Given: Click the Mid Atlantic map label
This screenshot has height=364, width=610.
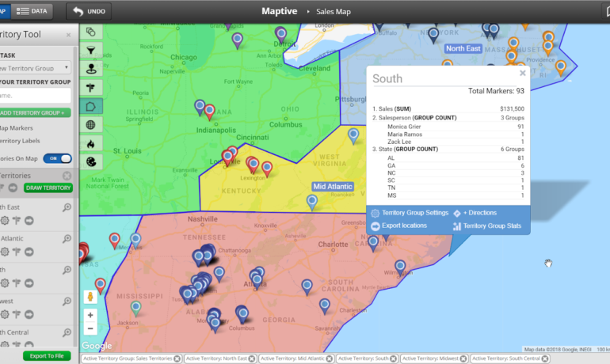Looking at the screenshot, I should pyautogui.click(x=333, y=187).
